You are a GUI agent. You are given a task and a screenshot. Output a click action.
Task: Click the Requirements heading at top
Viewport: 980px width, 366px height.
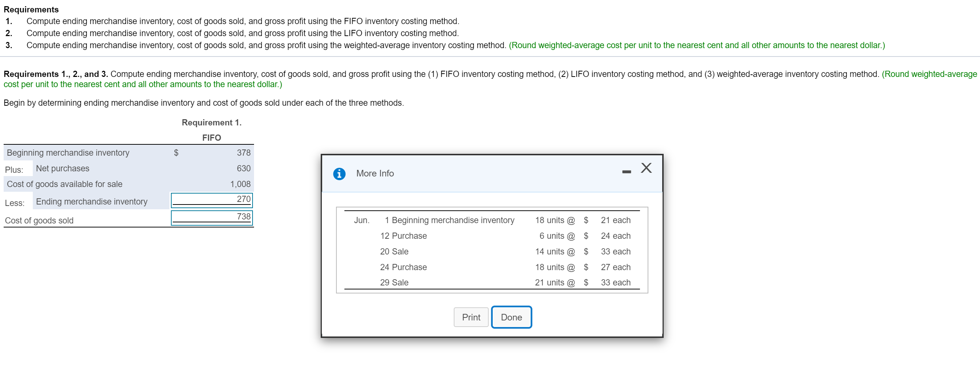click(x=32, y=9)
